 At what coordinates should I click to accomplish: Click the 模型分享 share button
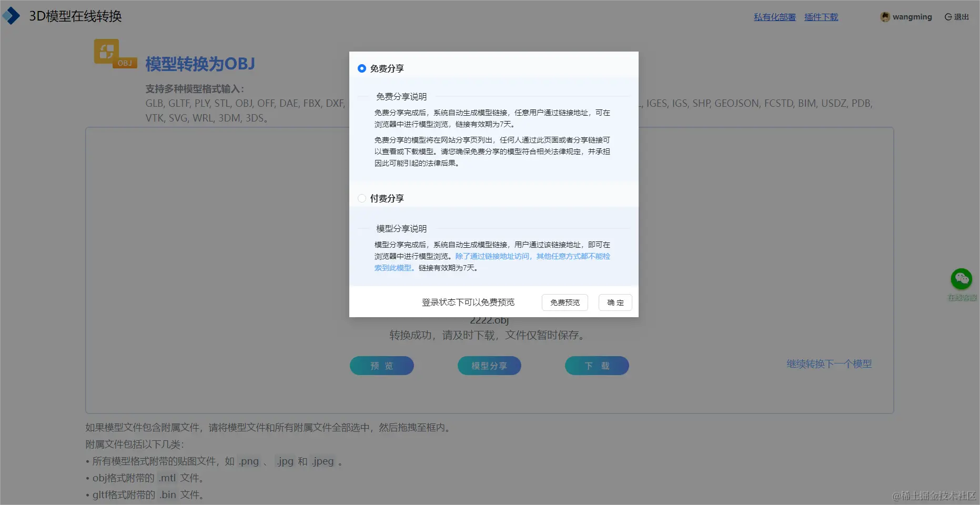[x=489, y=365]
